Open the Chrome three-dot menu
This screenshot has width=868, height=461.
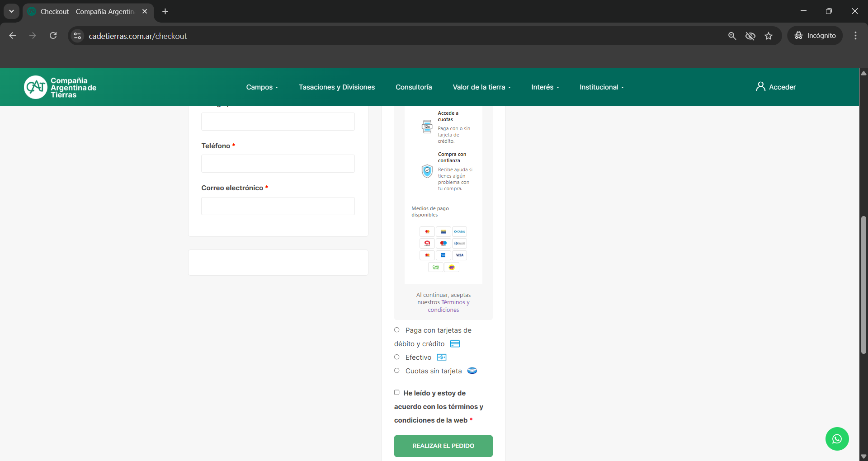click(x=855, y=36)
